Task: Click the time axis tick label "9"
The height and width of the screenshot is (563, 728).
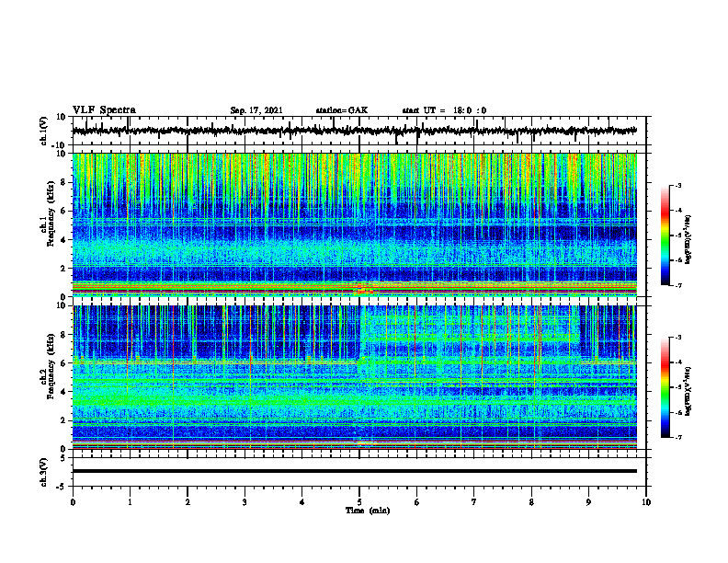Action: [588, 502]
